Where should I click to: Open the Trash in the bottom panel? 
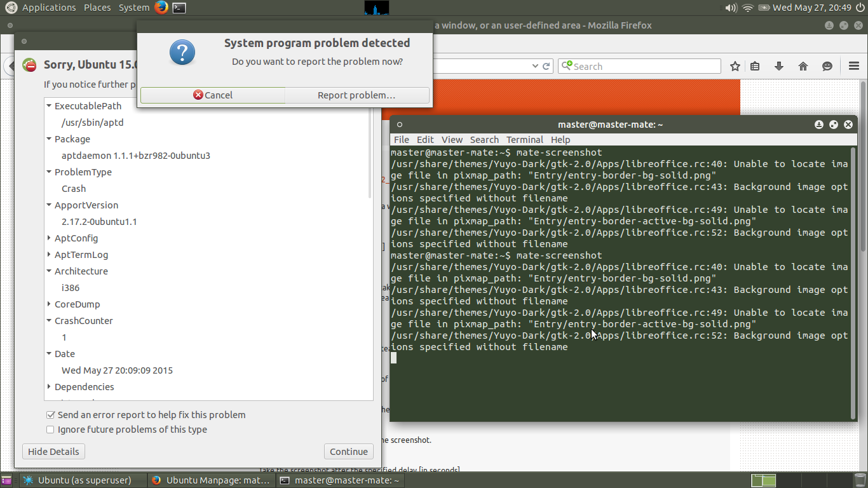point(860,480)
